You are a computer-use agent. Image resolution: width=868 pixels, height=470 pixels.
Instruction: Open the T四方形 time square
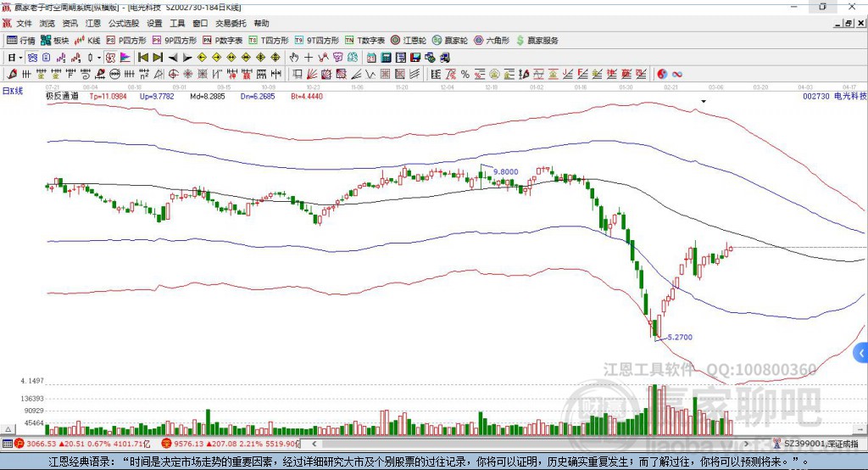(x=269, y=41)
